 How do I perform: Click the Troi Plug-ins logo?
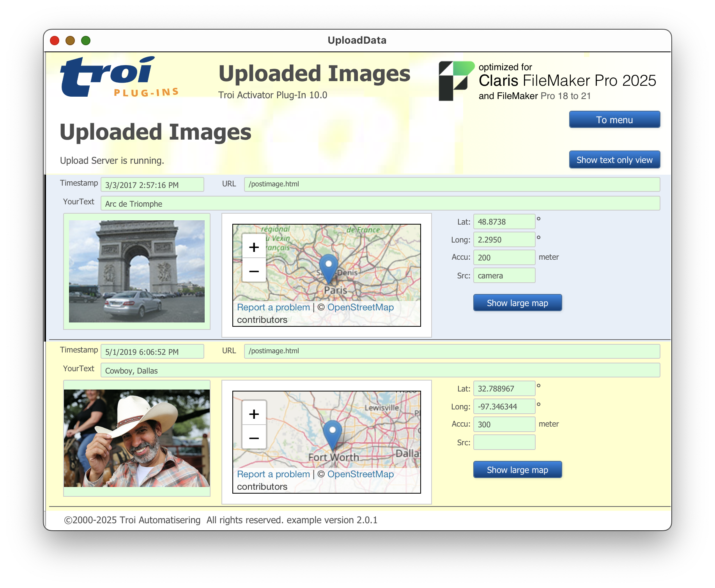(119, 76)
